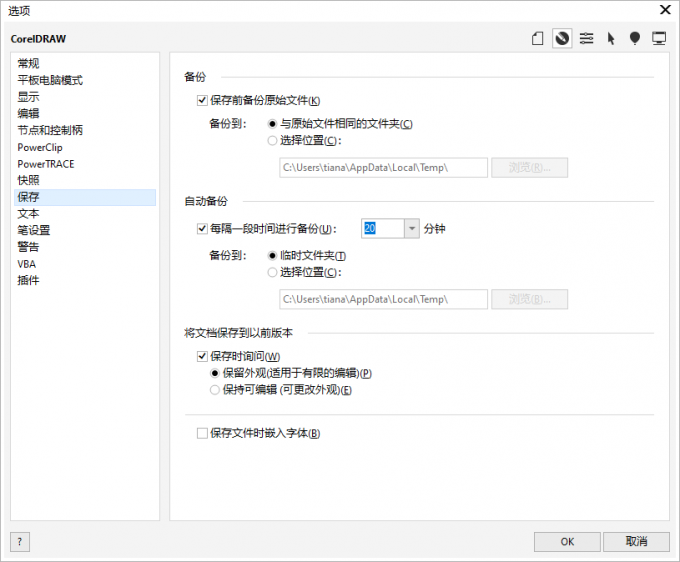
Task: Select 选择位置 radio under 备份
Action: 272,140
